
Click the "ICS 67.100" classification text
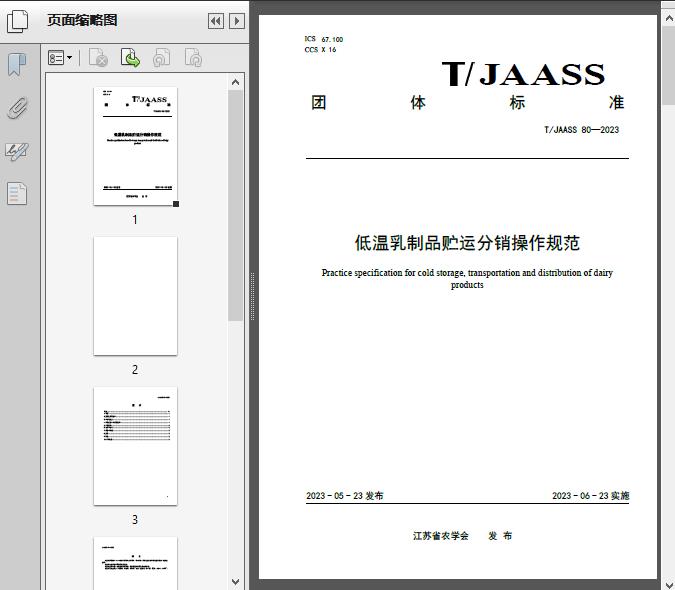pyautogui.click(x=324, y=39)
